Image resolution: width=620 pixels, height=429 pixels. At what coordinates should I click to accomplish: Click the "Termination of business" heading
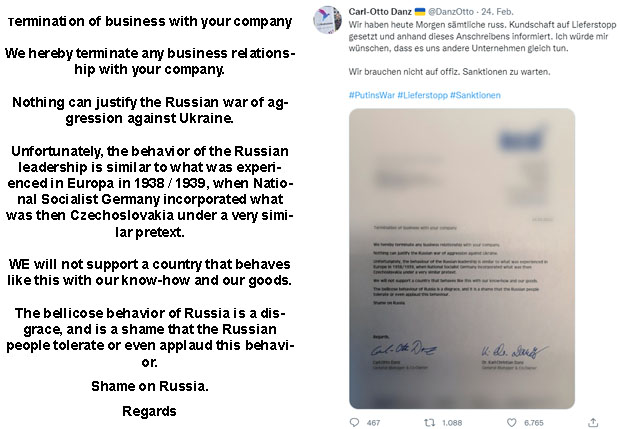(x=150, y=21)
